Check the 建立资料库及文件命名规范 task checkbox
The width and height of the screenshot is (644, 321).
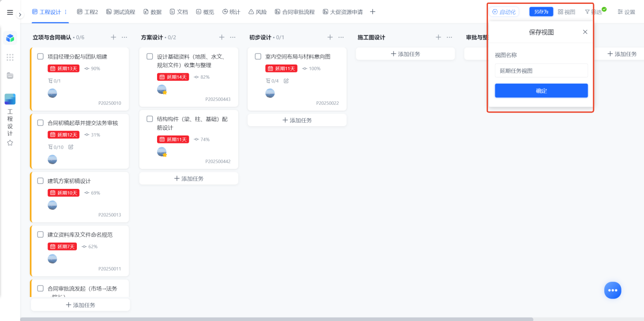[x=41, y=234]
